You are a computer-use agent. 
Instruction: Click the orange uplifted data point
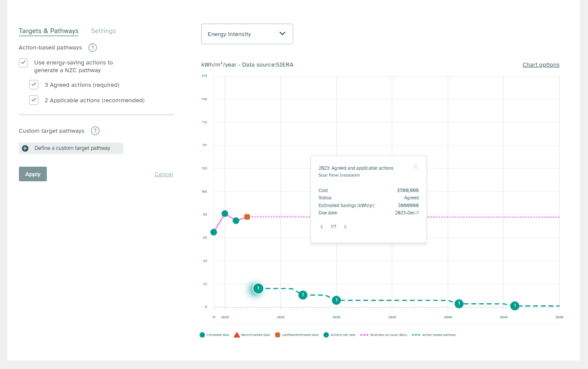tap(247, 217)
